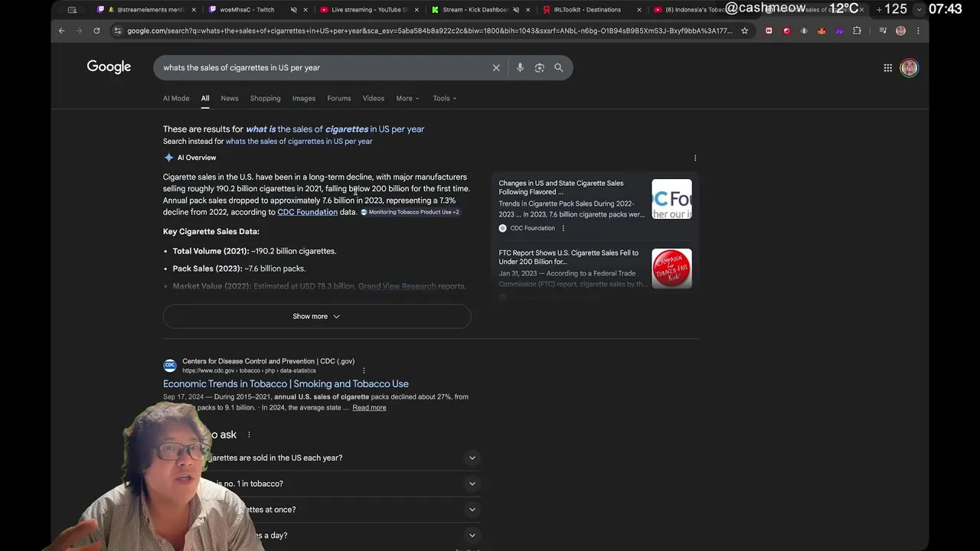Click the AI Overview sparkle icon

168,158
